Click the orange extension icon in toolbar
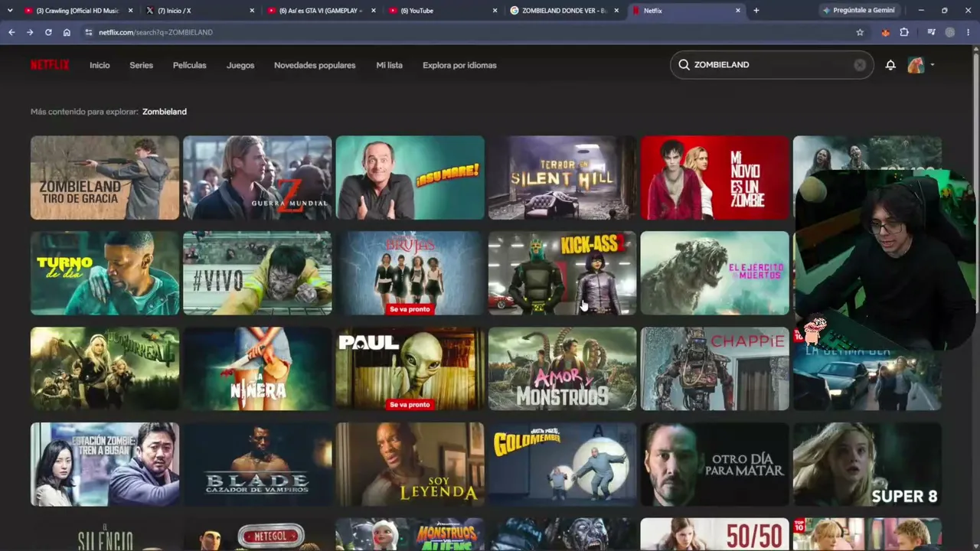This screenshot has width=980, height=551. pos(886,32)
